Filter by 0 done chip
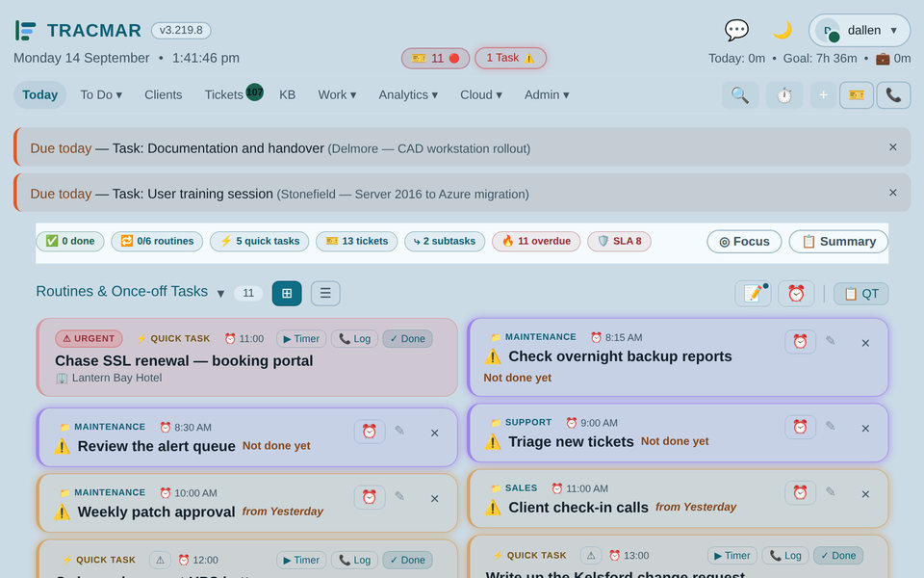Viewport: 924px width, 578px height. pyautogui.click(x=70, y=241)
